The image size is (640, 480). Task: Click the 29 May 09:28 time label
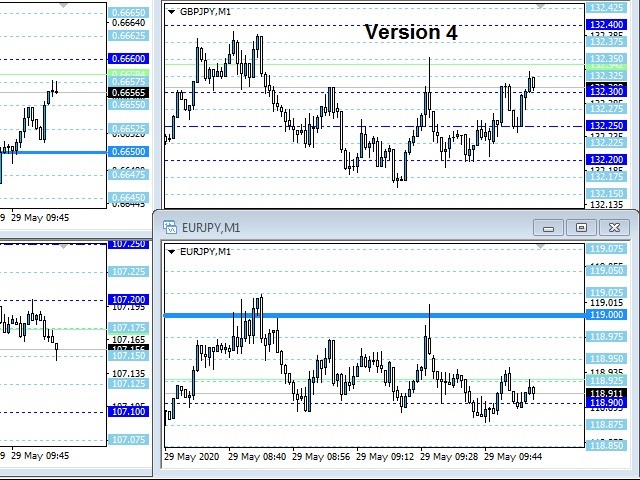[449, 456]
